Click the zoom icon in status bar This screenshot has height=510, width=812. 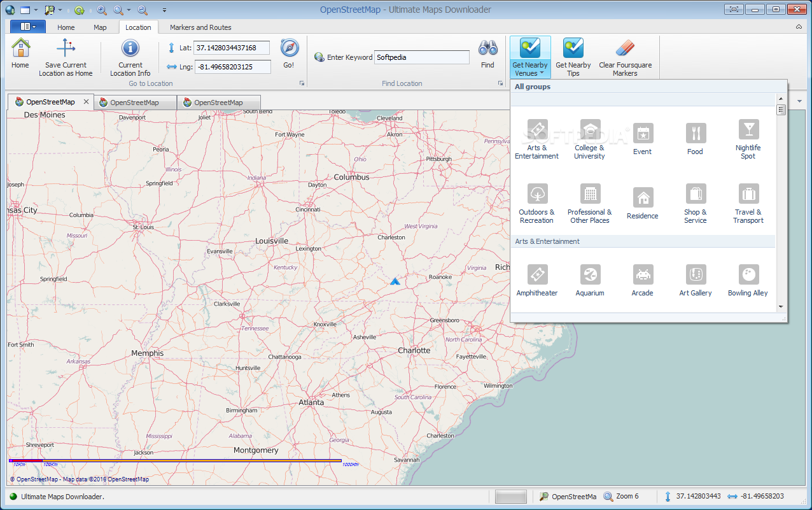tap(608, 497)
